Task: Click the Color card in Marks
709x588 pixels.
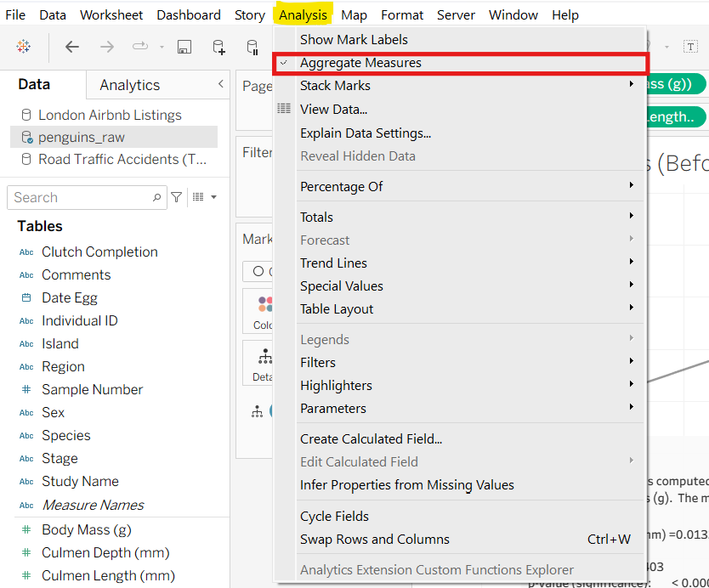Action: 264,312
